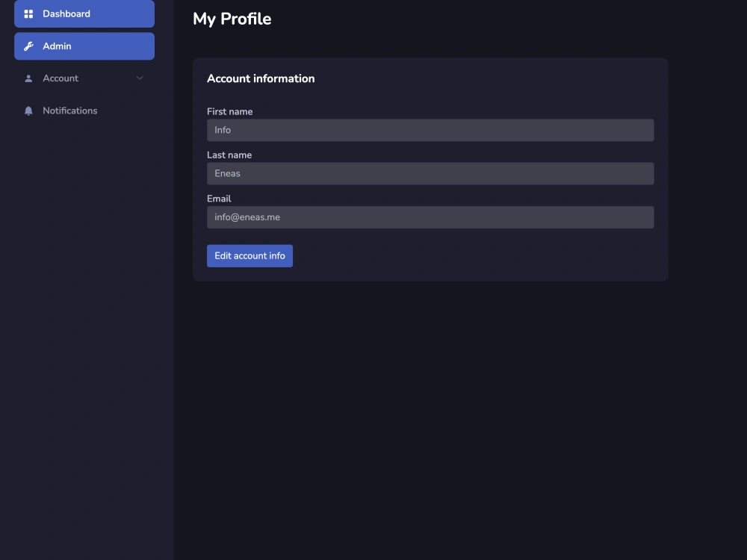Click the Account person icon

click(x=28, y=78)
